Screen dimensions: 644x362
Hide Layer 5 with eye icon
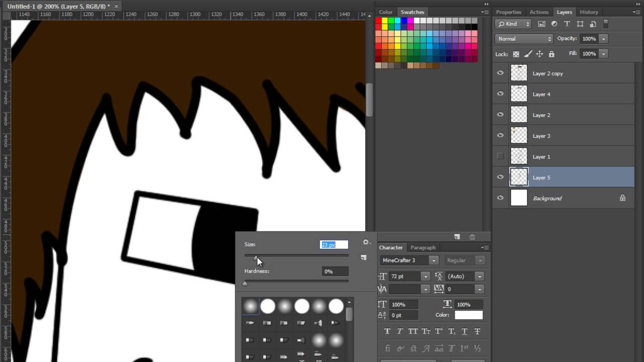coord(500,177)
